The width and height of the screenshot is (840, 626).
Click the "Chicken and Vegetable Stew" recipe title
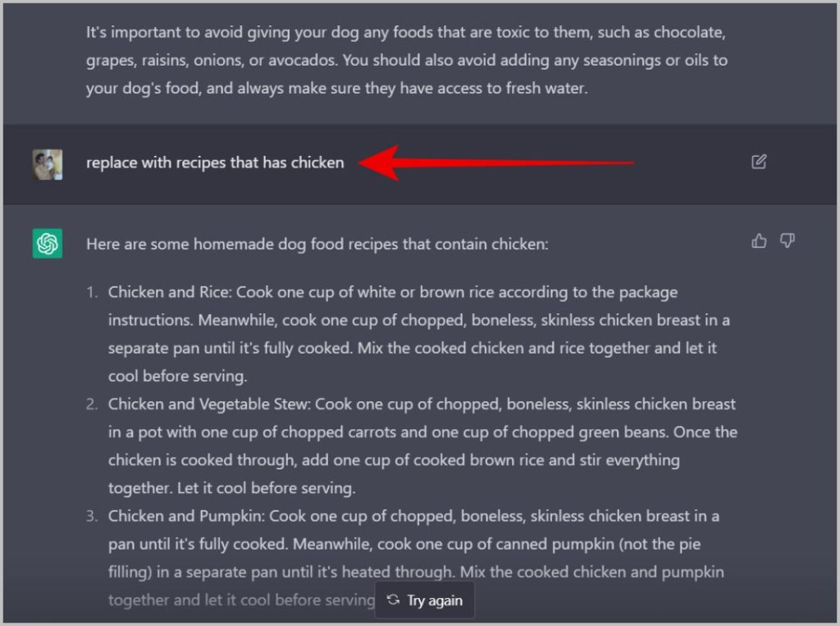pos(209,404)
